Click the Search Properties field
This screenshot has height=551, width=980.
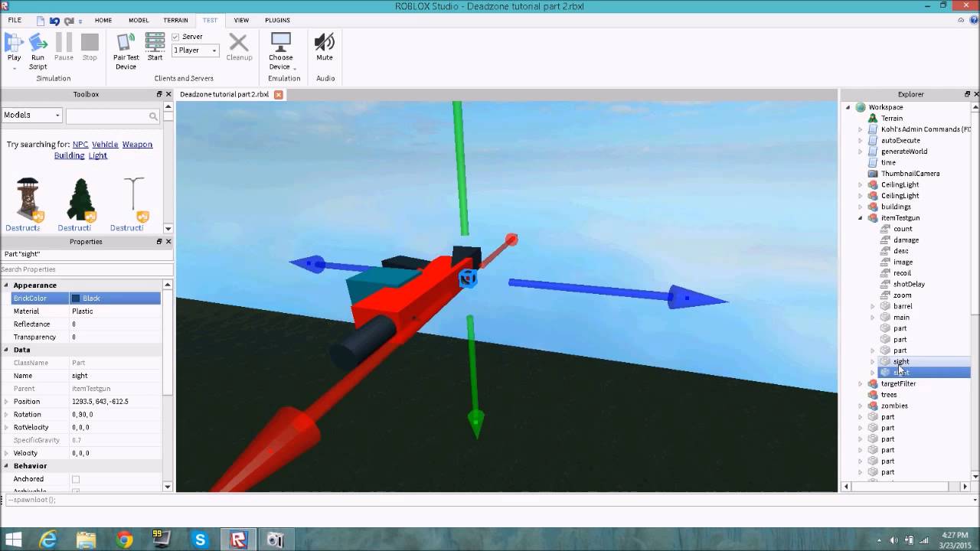coord(86,269)
